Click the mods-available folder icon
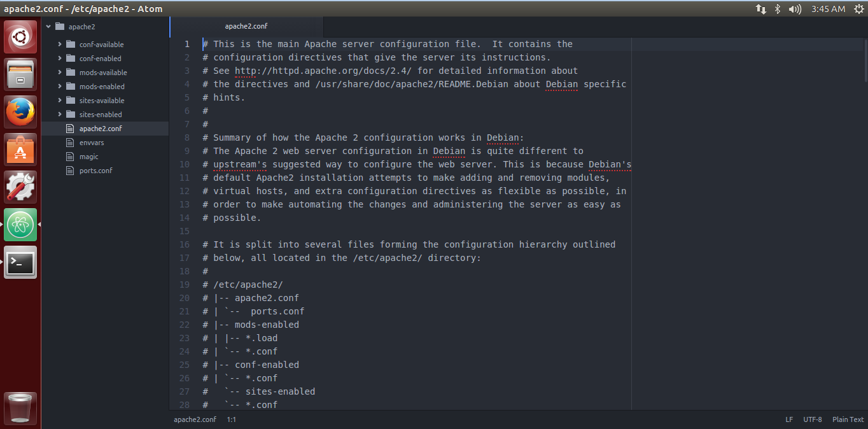The image size is (868, 429). tap(71, 73)
